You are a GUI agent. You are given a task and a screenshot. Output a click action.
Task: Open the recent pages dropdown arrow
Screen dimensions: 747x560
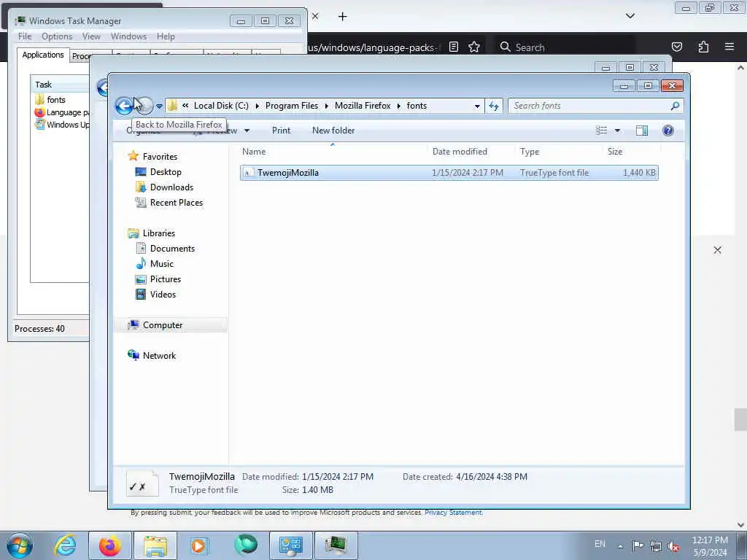click(159, 106)
